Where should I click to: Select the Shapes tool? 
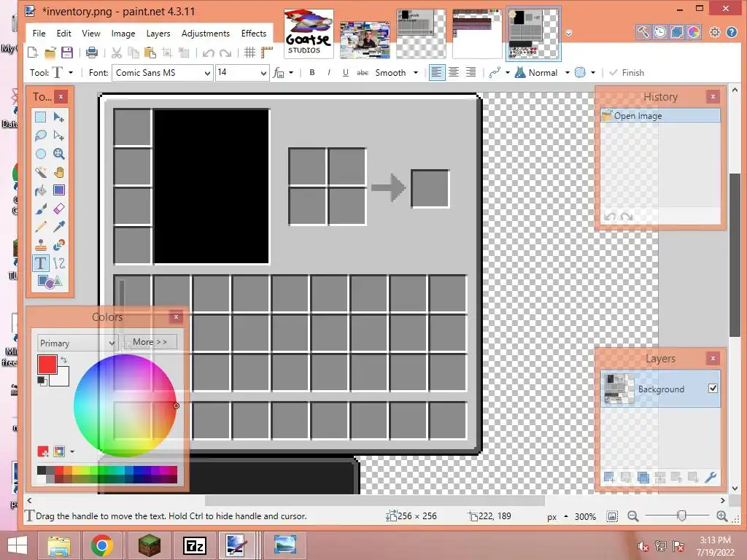click(x=50, y=281)
